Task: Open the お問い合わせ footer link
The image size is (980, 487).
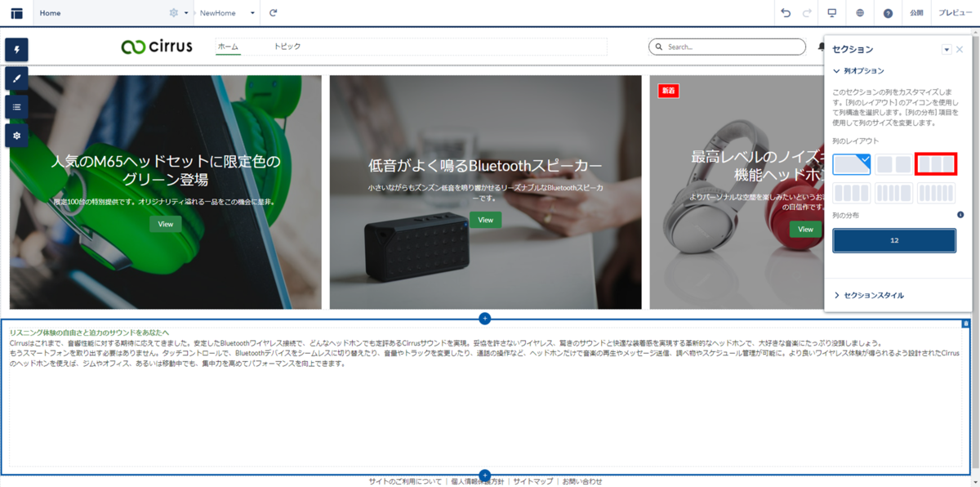Action: point(581,481)
